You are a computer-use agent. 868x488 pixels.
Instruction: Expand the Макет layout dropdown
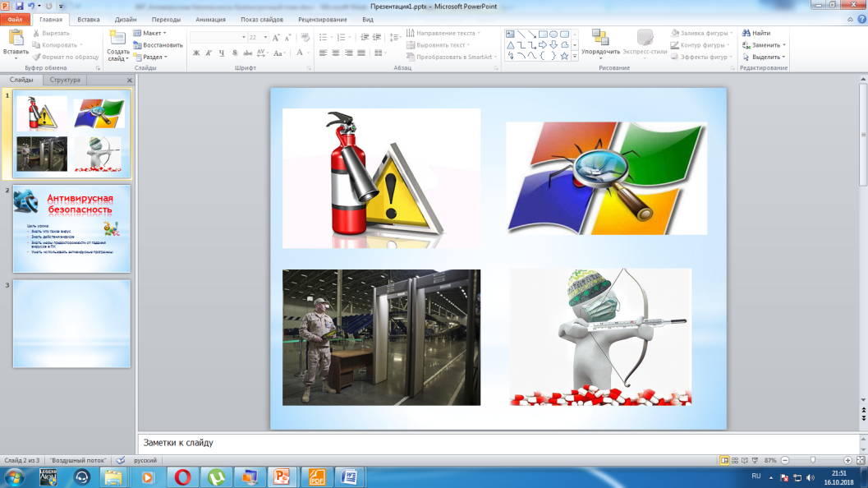click(x=150, y=33)
